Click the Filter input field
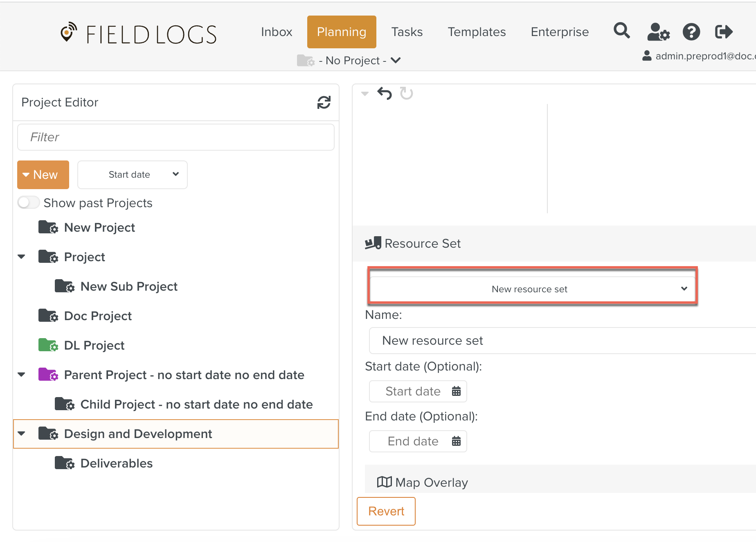This screenshot has height=542, width=756. coord(176,137)
